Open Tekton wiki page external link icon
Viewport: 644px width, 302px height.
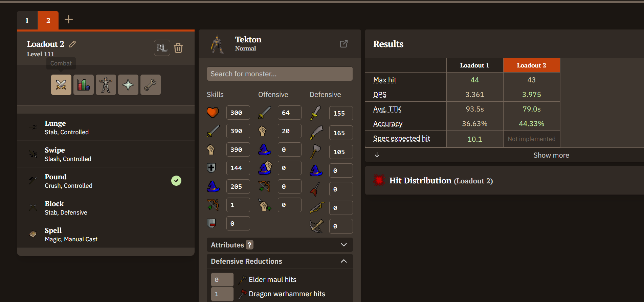344,44
